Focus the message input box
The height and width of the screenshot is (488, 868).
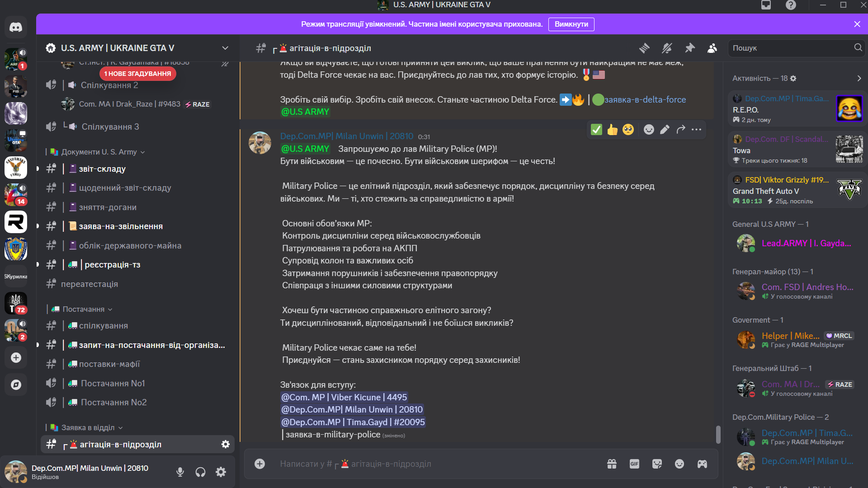(x=439, y=464)
